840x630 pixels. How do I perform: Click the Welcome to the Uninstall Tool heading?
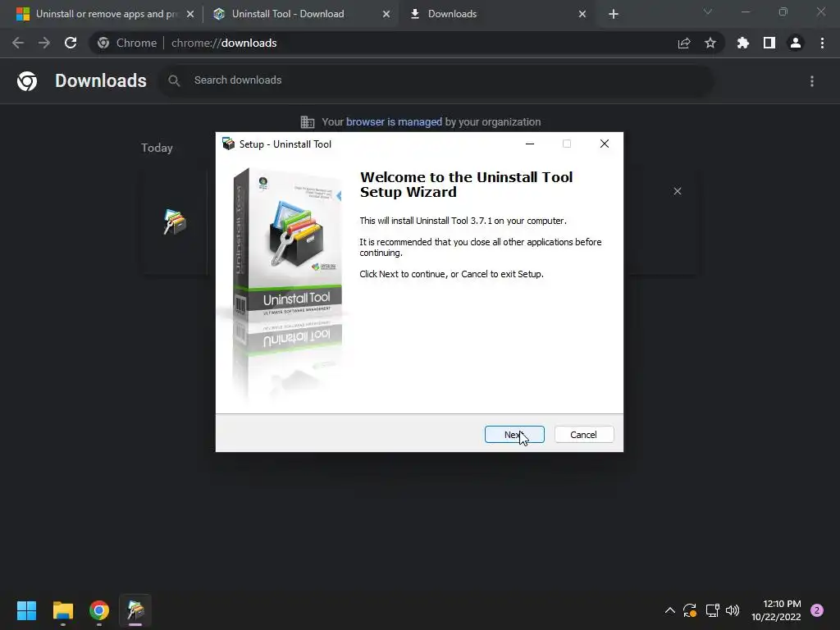coord(466,185)
